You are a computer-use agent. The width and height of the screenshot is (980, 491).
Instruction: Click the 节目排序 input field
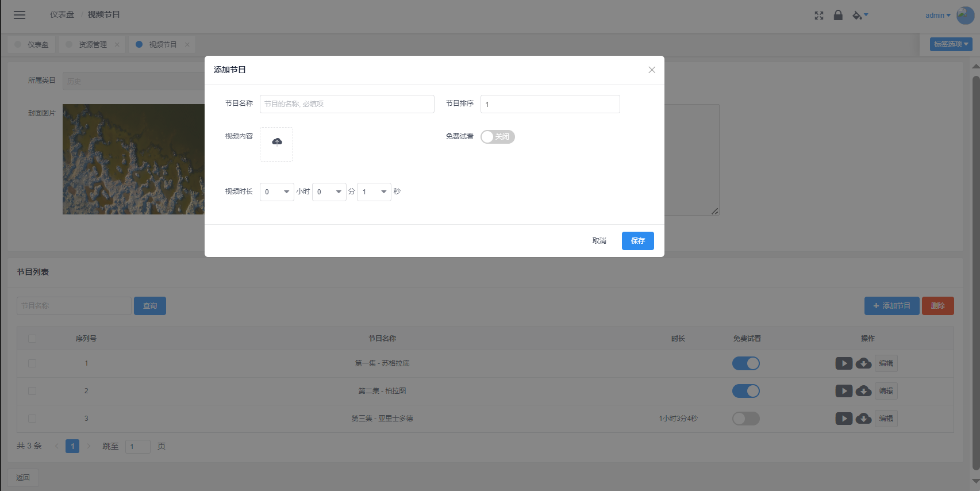550,104
